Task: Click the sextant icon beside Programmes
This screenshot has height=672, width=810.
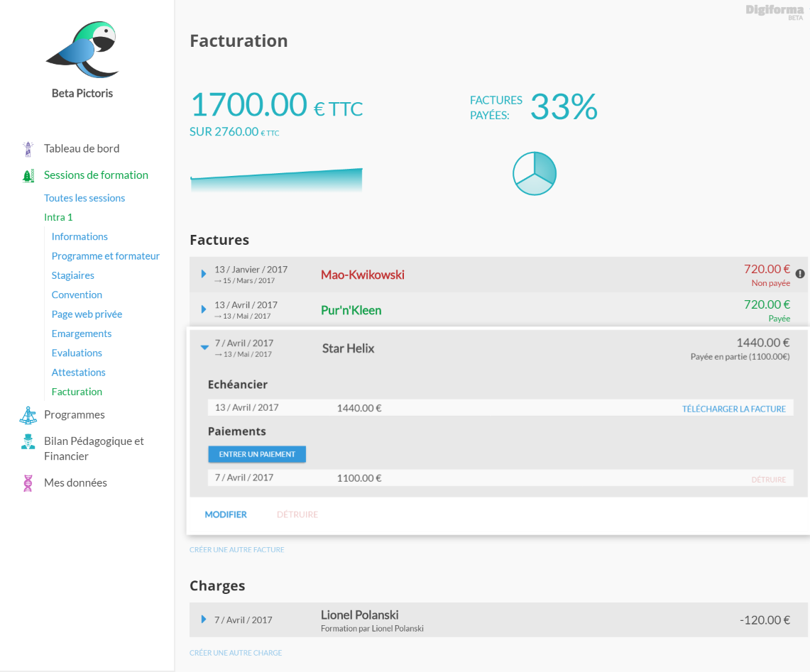Action: 28,415
